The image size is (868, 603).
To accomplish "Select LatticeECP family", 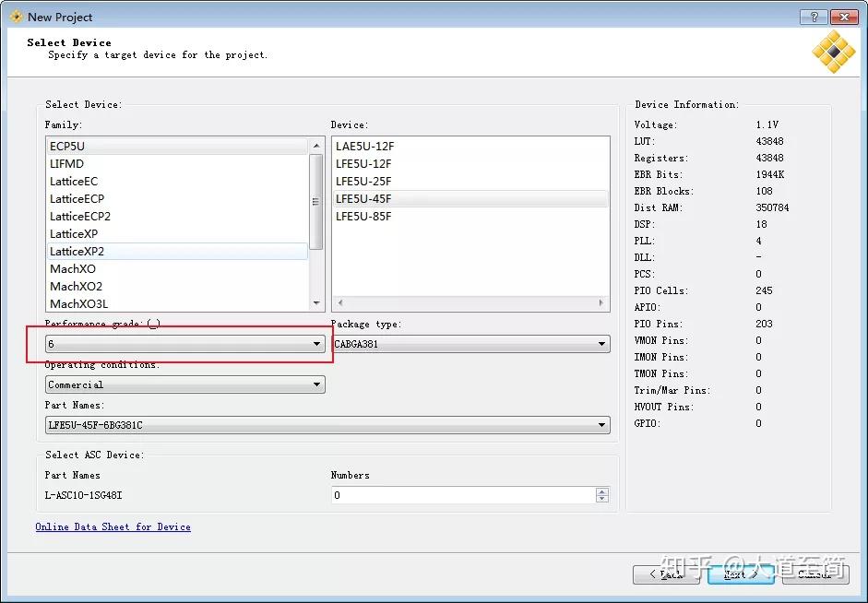I will point(177,198).
